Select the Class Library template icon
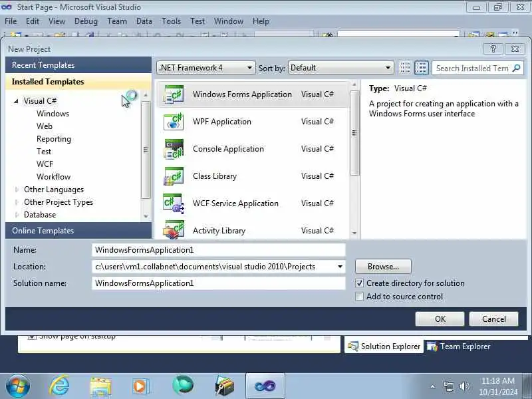532x399 pixels. click(174, 176)
